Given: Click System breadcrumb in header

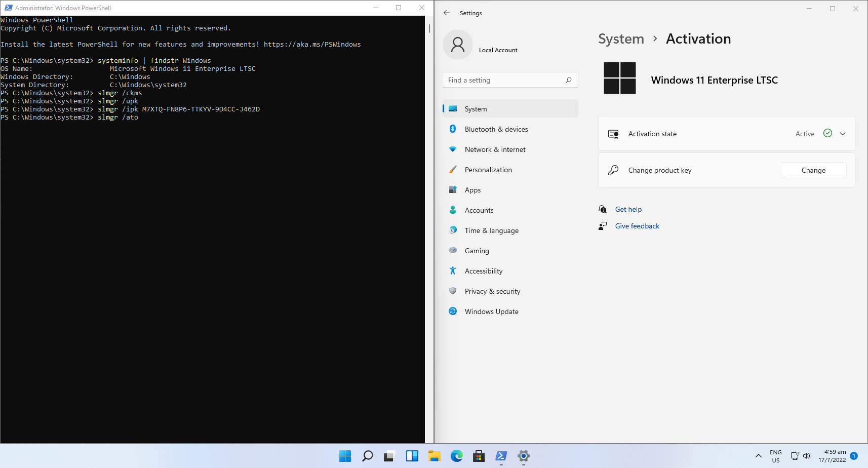Looking at the screenshot, I should 621,39.
